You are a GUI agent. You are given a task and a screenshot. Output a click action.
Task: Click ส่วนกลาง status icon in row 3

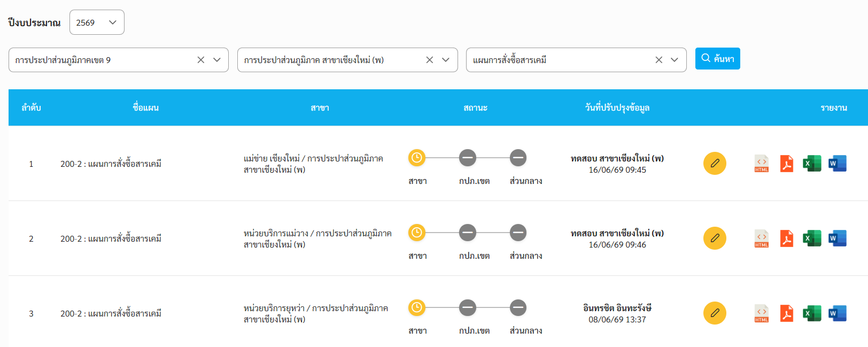pos(518,307)
